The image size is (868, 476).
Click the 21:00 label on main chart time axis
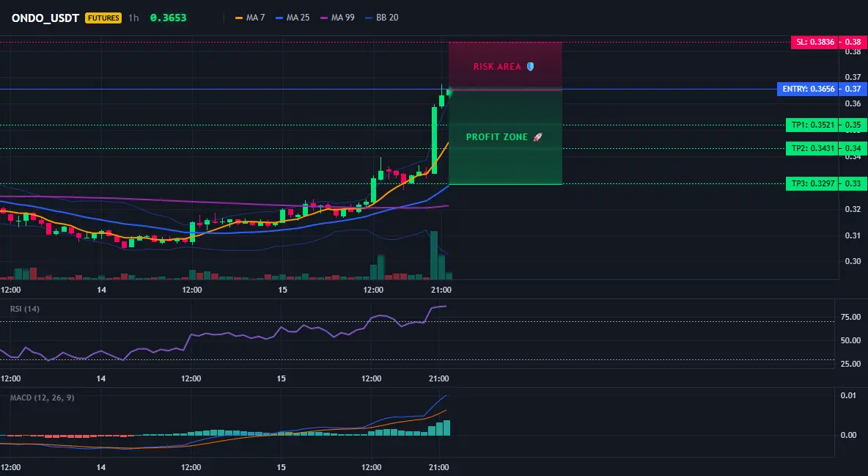pyautogui.click(x=441, y=290)
